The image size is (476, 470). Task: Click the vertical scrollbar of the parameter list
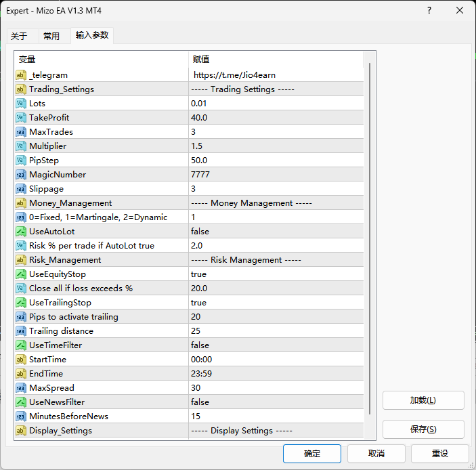tap(369, 237)
